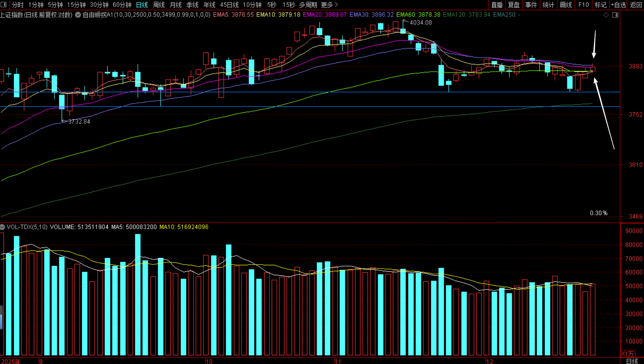Image resolution: width=644 pixels, height=364 pixels.
Task: Select the 1分钟 period tab
Action: pyautogui.click(x=36, y=5)
